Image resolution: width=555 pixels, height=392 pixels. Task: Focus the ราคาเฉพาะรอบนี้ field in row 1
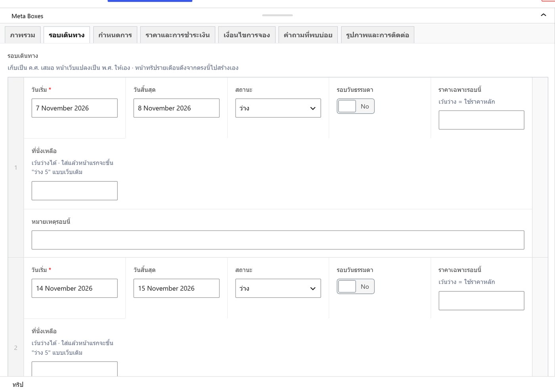(x=481, y=120)
